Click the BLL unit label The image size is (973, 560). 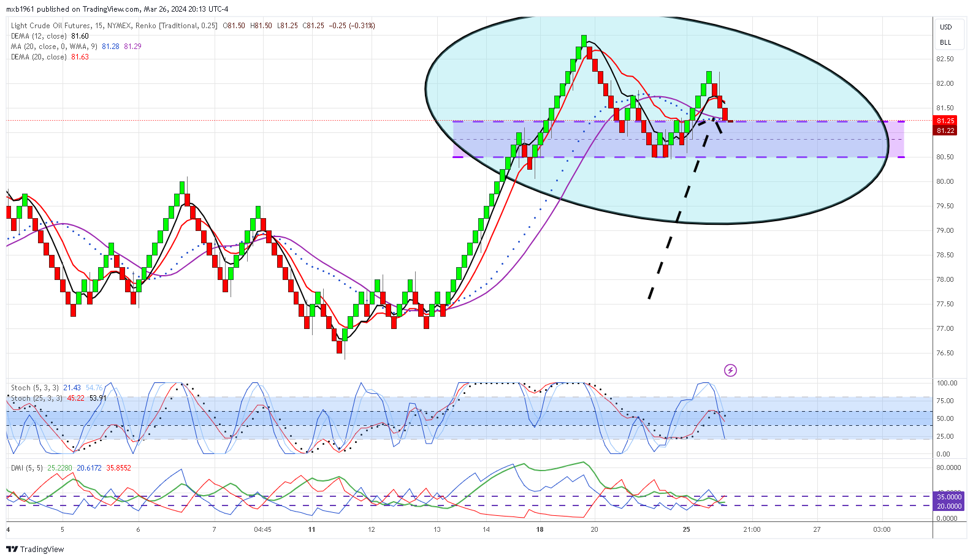point(945,42)
